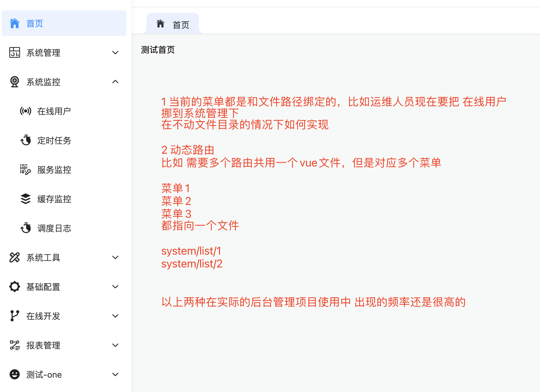The width and height of the screenshot is (540, 392).
Task: Click the 系统监控 monitor camera icon
Action: click(x=14, y=82)
